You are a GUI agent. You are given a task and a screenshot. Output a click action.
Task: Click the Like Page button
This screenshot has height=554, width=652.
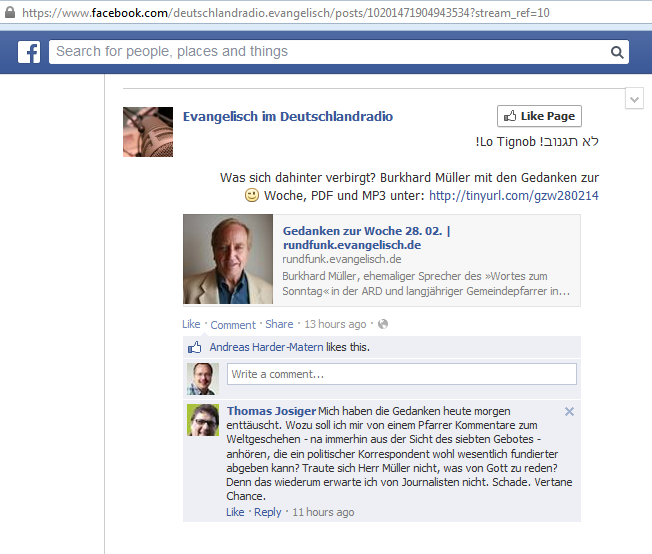[539, 116]
